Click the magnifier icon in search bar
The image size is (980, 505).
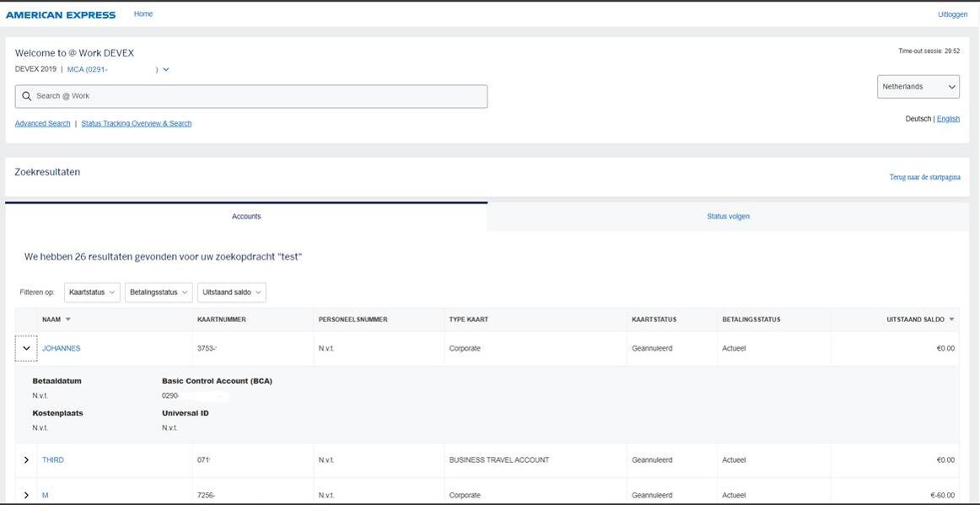click(x=27, y=96)
